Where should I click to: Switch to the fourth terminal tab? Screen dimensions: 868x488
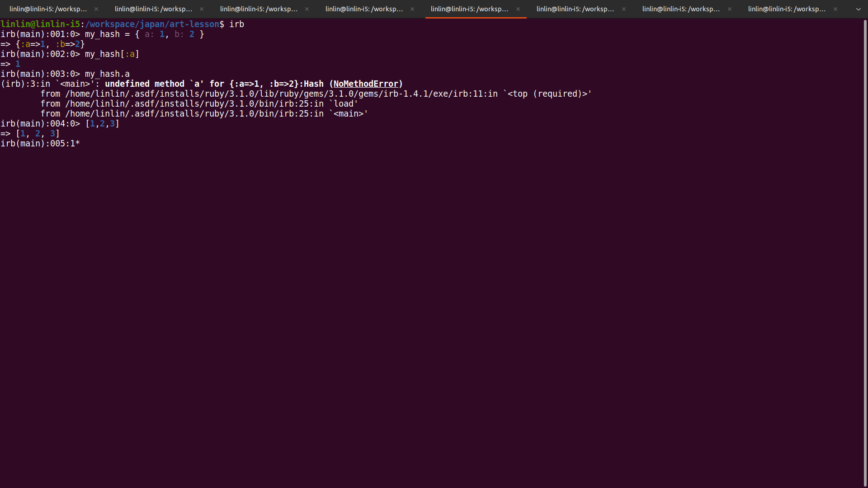[364, 9]
